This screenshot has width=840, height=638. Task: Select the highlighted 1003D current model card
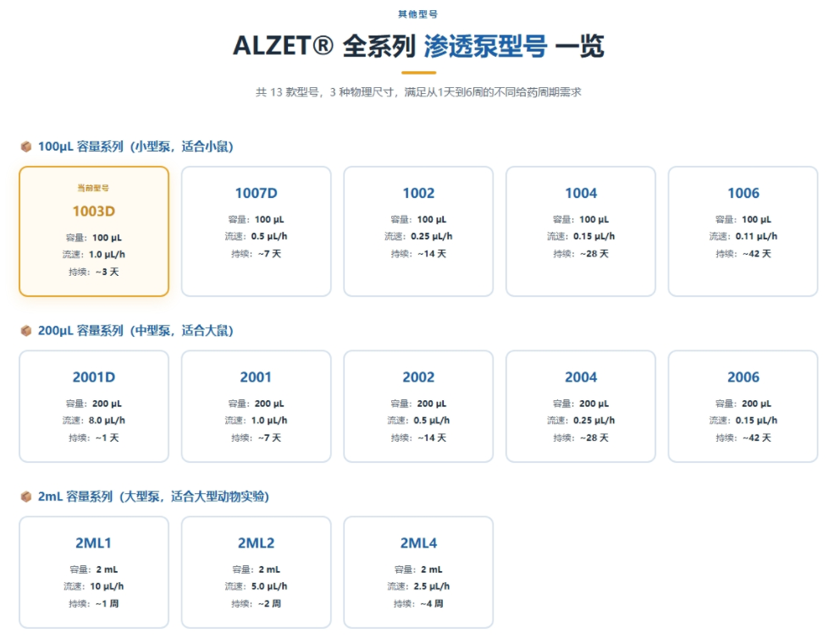pos(93,230)
